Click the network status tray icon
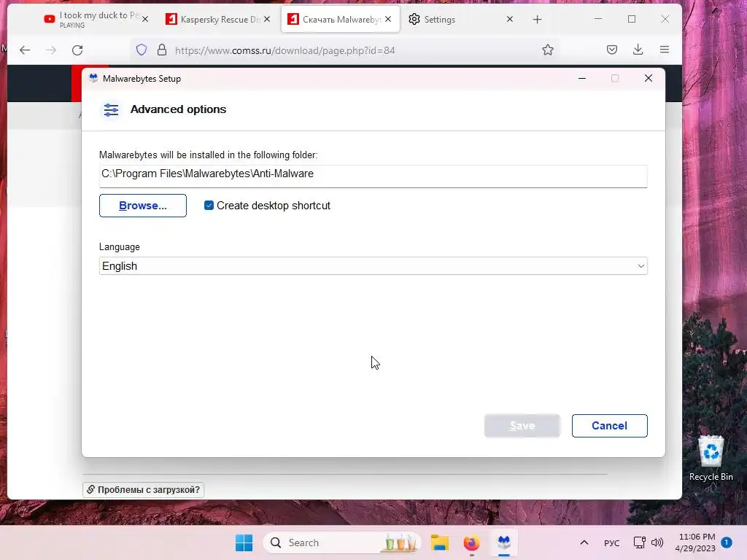This screenshot has width=747, height=560. [x=640, y=542]
